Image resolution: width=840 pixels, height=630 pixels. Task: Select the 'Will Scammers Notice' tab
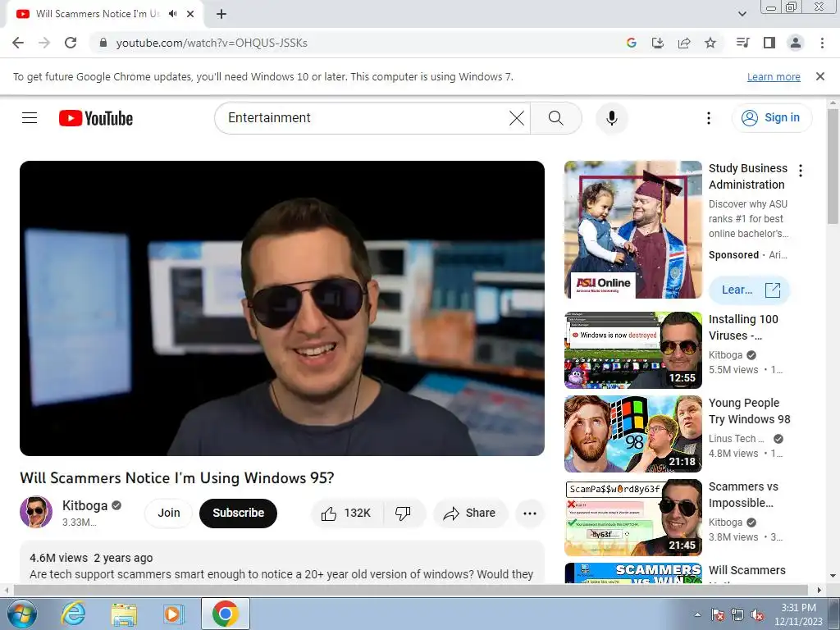[98, 14]
